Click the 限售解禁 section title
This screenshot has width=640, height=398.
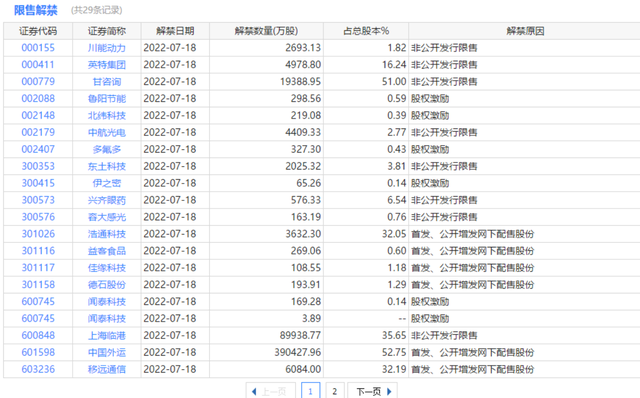(36, 10)
